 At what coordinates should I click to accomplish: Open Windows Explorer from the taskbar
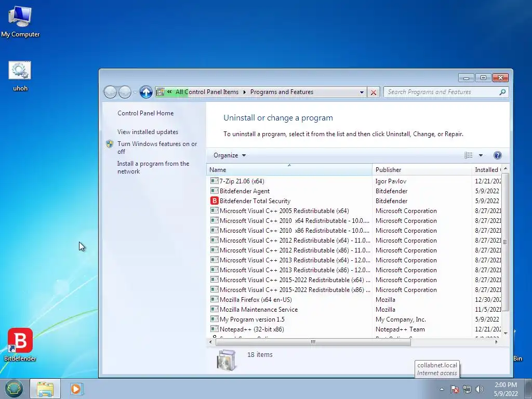pyautogui.click(x=45, y=389)
